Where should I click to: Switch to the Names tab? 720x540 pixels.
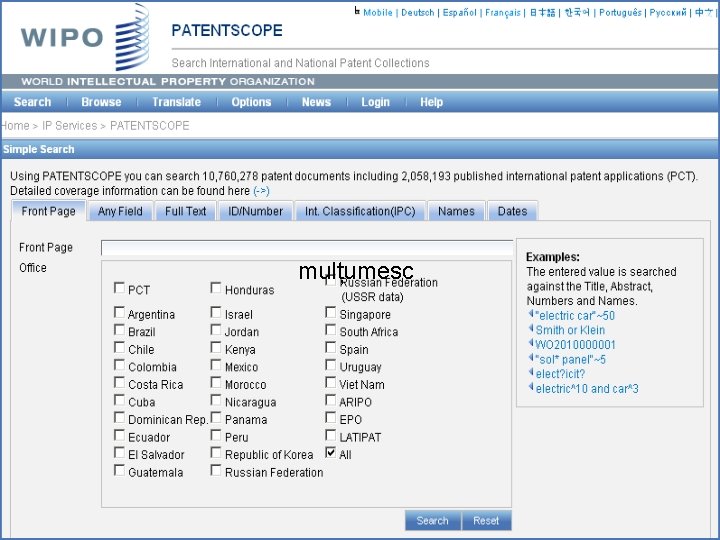456,211
